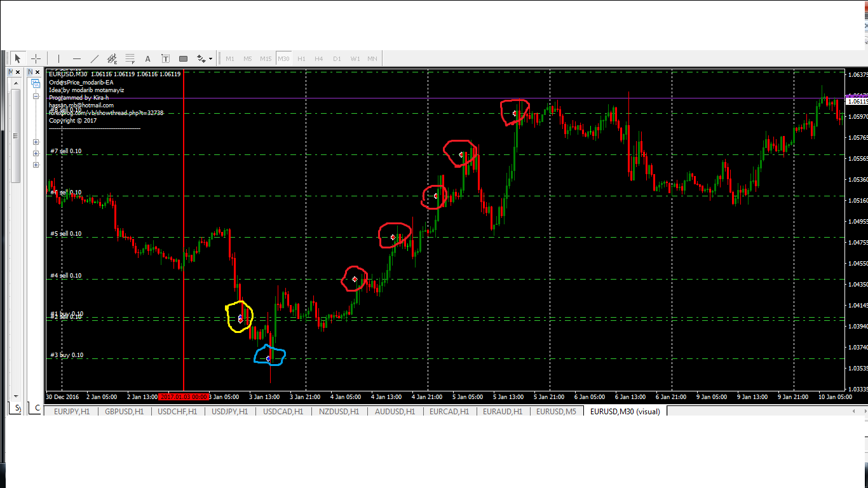
Task: Click the '#4 sell 0.10' order label
Action: point(65,276)
